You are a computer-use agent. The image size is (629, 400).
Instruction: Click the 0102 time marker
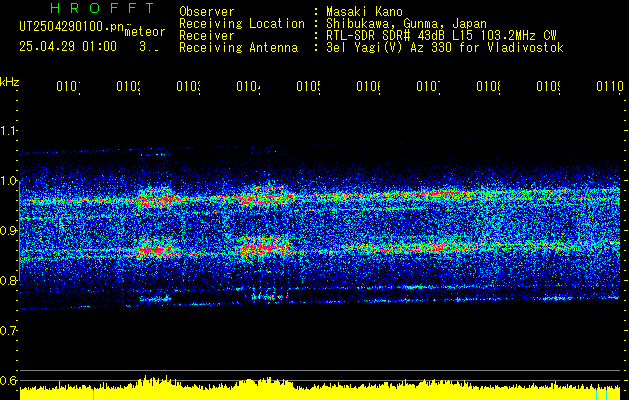pyautogui.click(x=128, y=86)
